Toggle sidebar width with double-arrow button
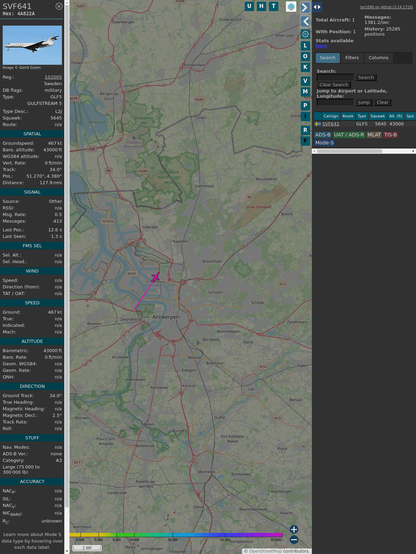Screen dimensions: 416x554 tap(317, 7)
